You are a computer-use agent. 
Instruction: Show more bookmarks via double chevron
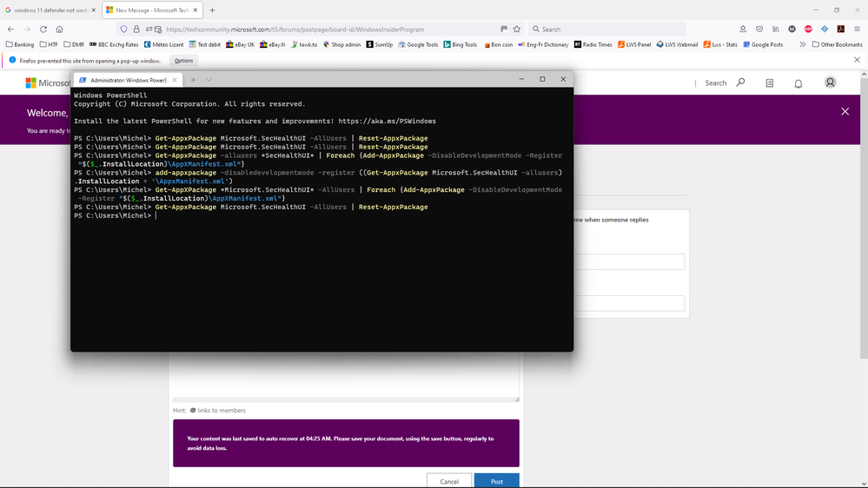(802, 44)
